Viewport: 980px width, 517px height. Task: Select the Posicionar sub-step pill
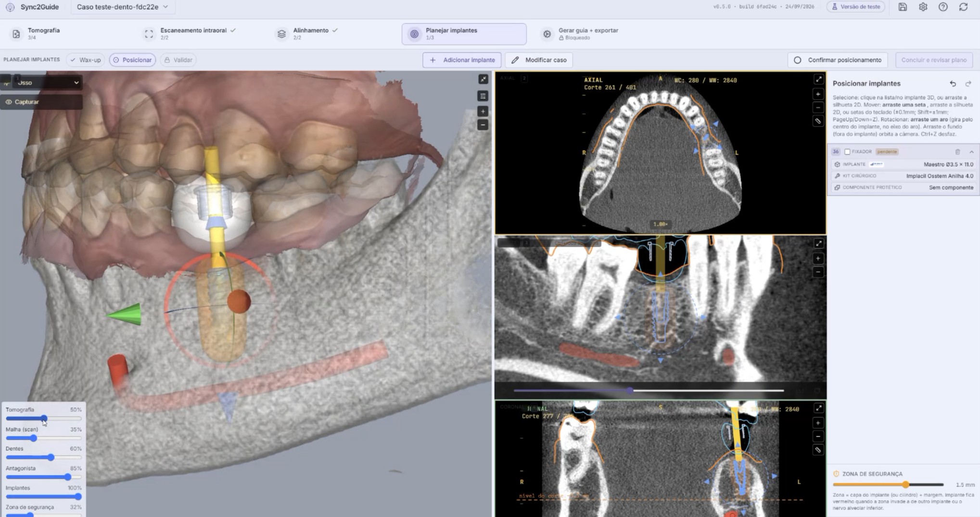coord(132,60)
